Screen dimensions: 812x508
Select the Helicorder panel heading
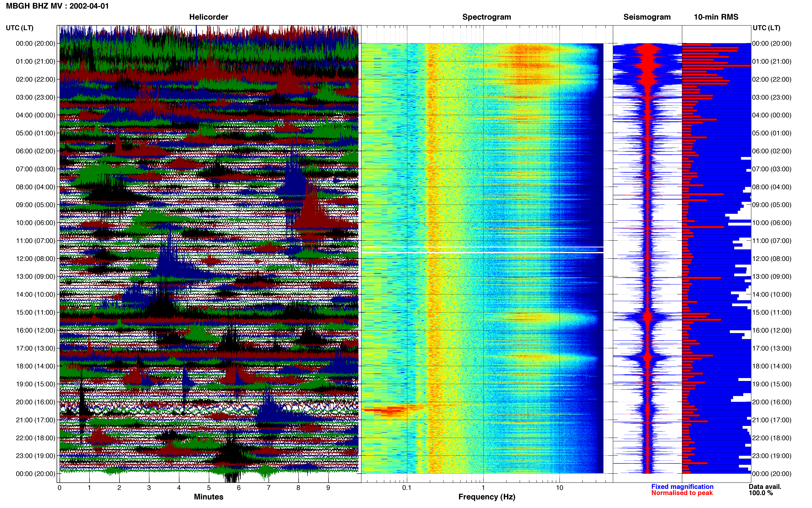tap(209, 17)
